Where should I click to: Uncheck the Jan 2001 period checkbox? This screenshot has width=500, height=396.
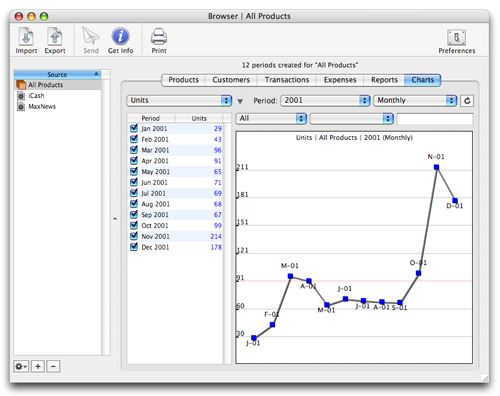[x=134, y=128]
